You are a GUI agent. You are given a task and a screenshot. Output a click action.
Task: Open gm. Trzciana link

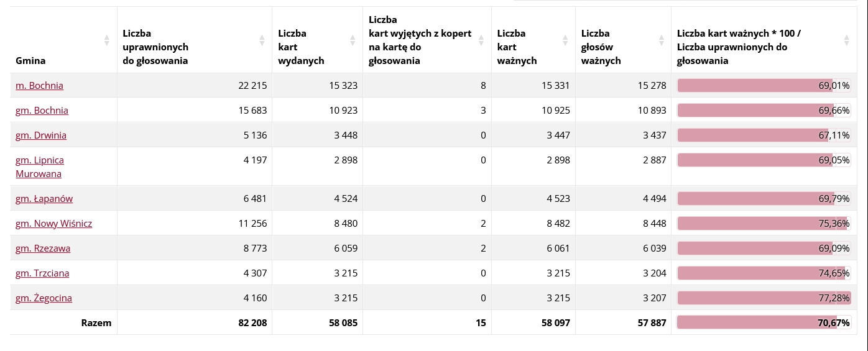coord(42,273)
